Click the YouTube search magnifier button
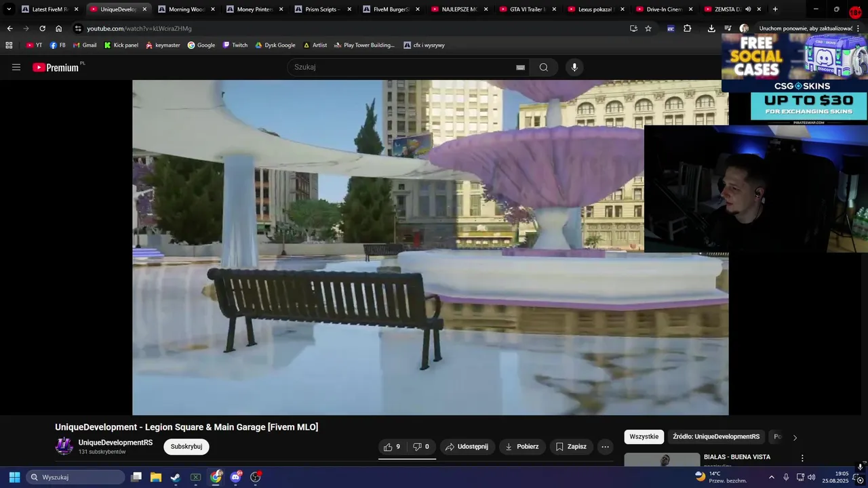The height and width of the screenshot is (488, 868). coord(544,67)
